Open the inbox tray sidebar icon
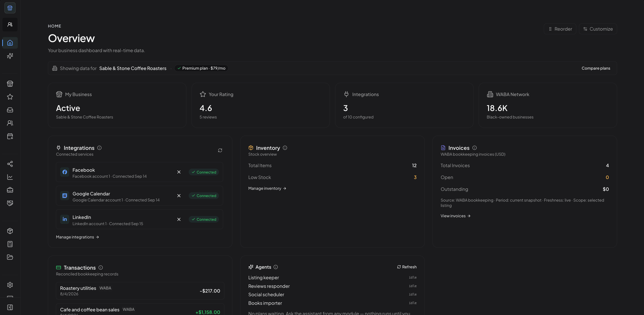 tap(10, 110)
